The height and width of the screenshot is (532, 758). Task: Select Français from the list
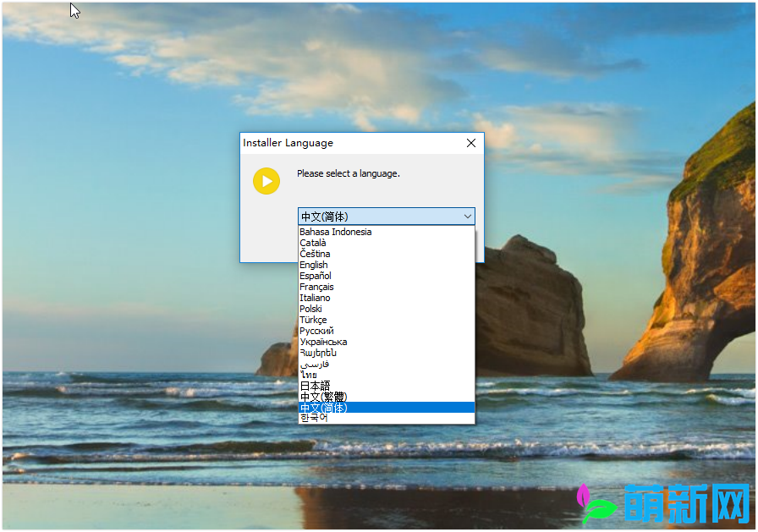[x=387, y=287]
